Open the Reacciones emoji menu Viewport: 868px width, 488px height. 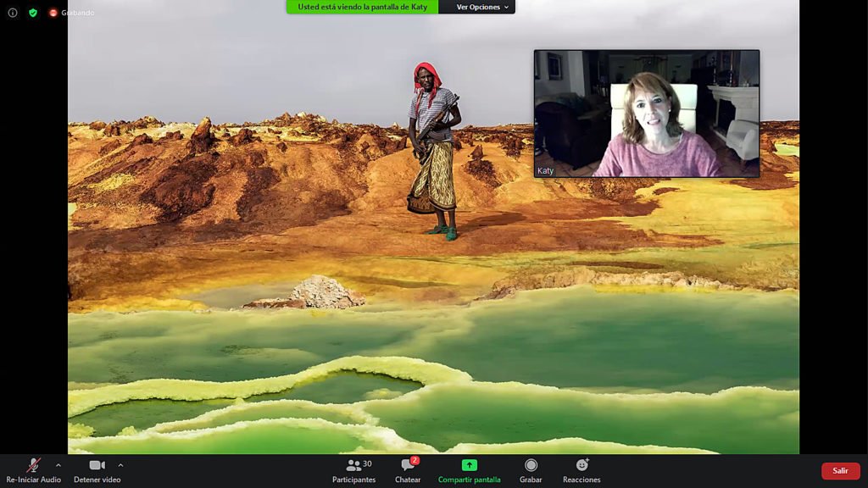(x=581, y=471)
